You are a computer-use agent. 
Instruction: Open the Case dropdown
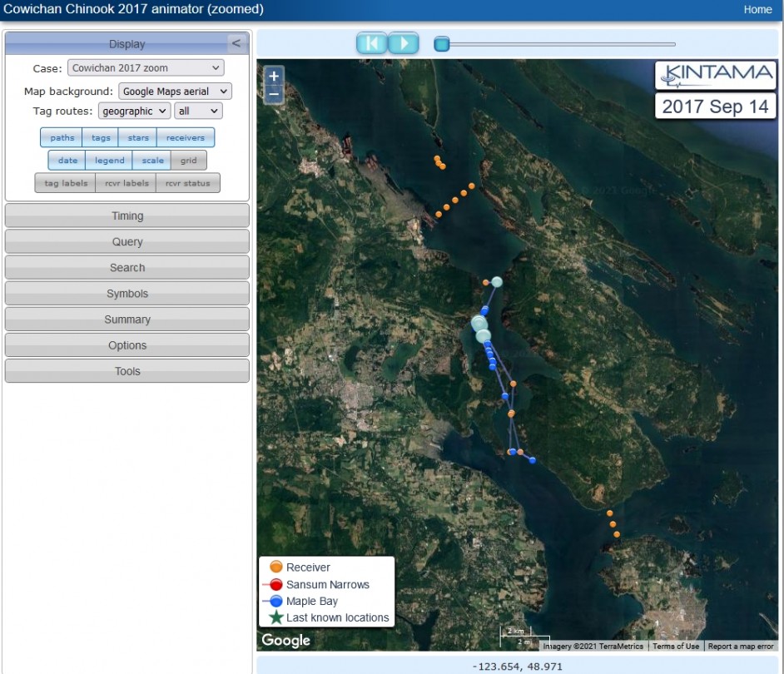(x=146, y=68)
